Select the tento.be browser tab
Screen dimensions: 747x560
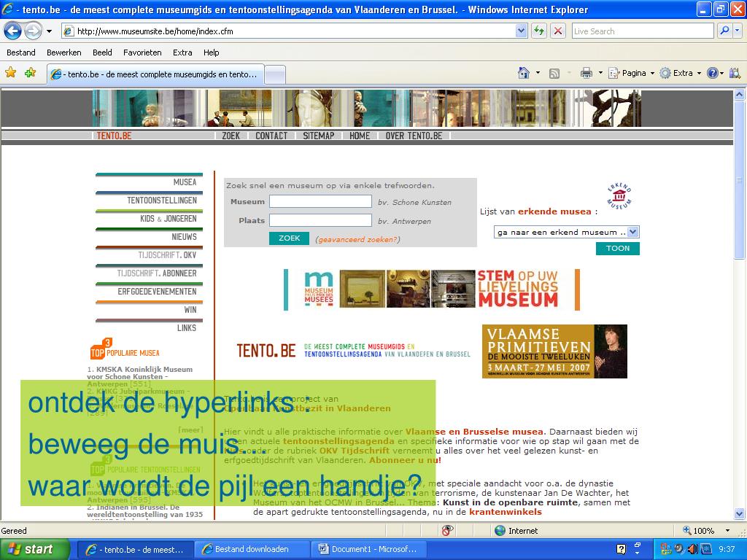point(155,74)
